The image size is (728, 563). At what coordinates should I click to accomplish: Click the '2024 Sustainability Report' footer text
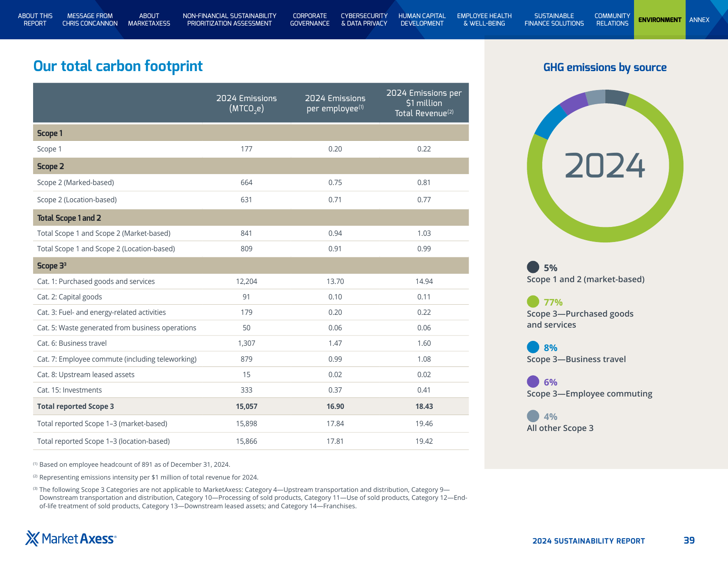click(x=589, y=541)
